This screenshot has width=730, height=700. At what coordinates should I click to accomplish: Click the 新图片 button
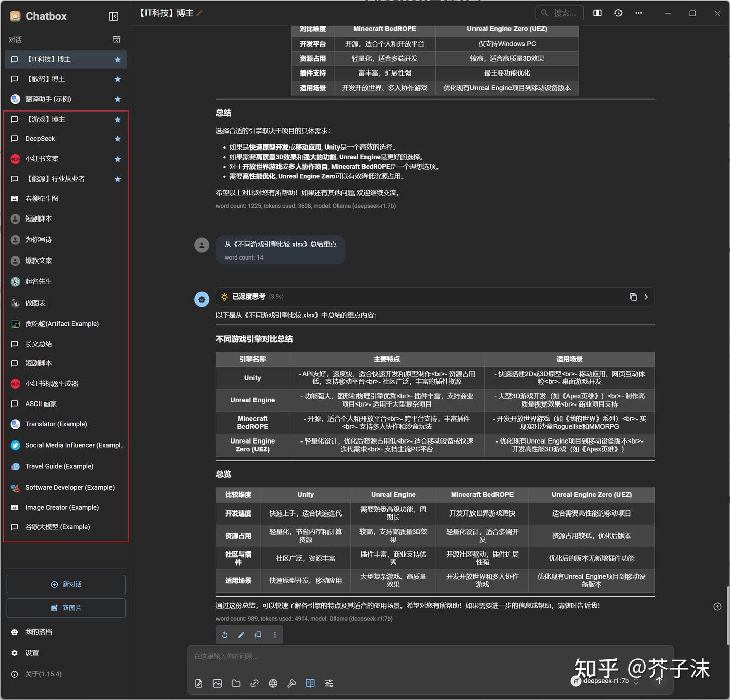pos(65,608)
